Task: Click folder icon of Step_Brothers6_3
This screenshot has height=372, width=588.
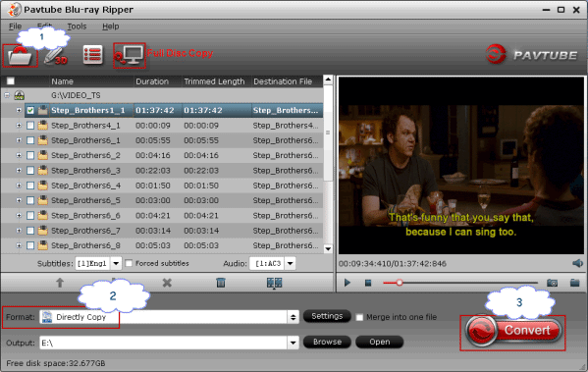Action: pos(43,170)
